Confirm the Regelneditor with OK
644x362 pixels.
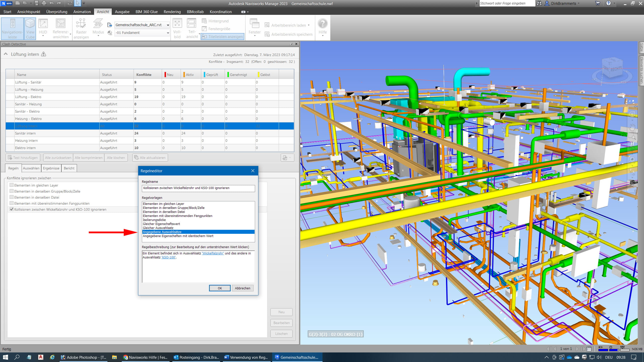219,288
